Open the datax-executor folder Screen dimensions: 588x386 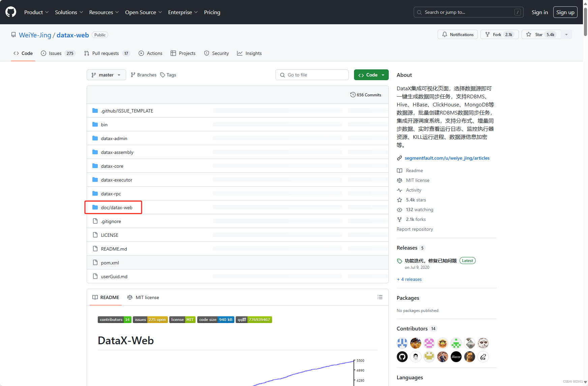coord(116,180)
